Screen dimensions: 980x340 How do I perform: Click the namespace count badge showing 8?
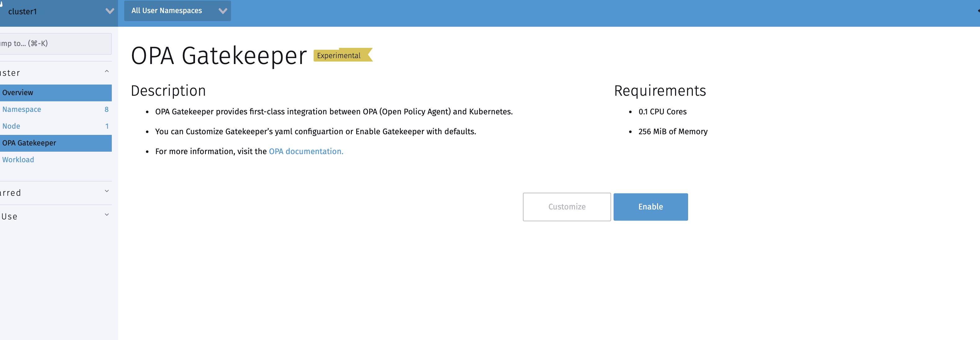pos(107,109)
